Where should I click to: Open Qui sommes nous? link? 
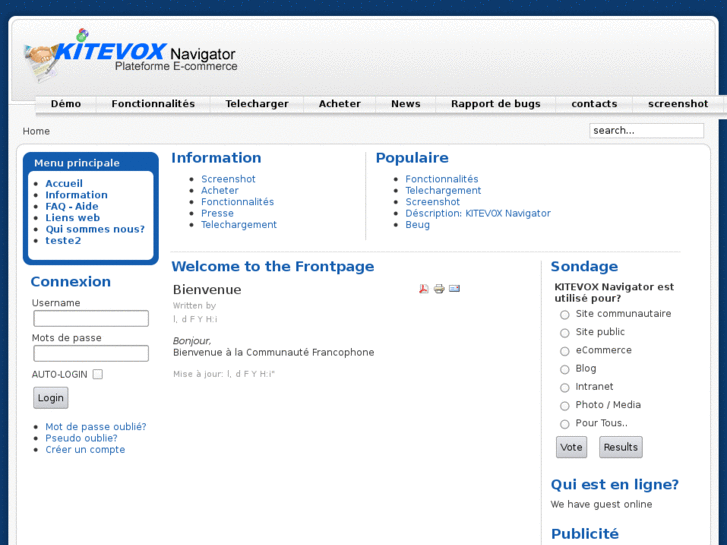[x=95, y=229]
